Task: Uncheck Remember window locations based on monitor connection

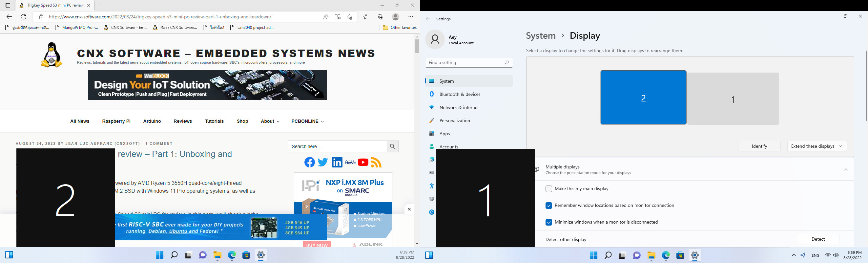Action: click(x=548, y=206)
